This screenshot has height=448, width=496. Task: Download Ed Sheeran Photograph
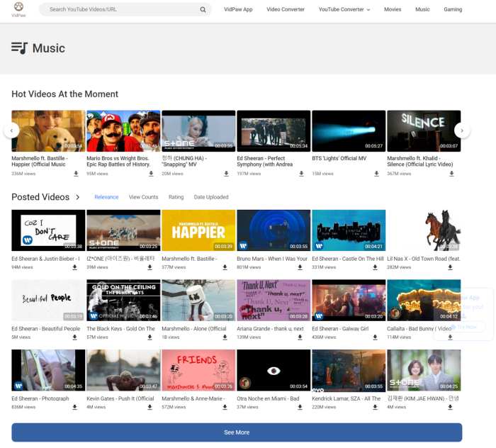click(x=74, y=407)
